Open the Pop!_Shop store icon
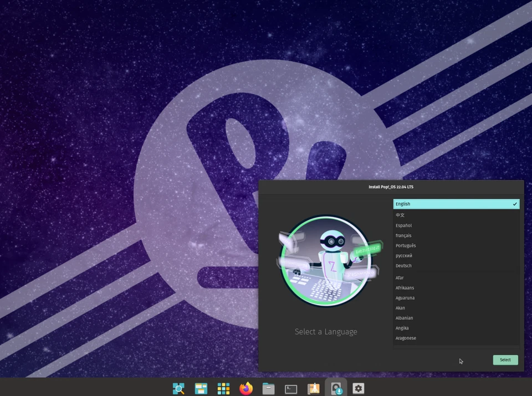This screenshot has width=532, height=396. (313, 388)
